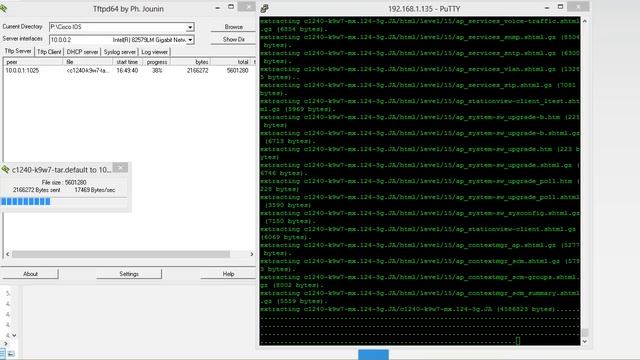640x360 pixels.
Task: Click the transfer list right scroll arrow
Action: 251,254
